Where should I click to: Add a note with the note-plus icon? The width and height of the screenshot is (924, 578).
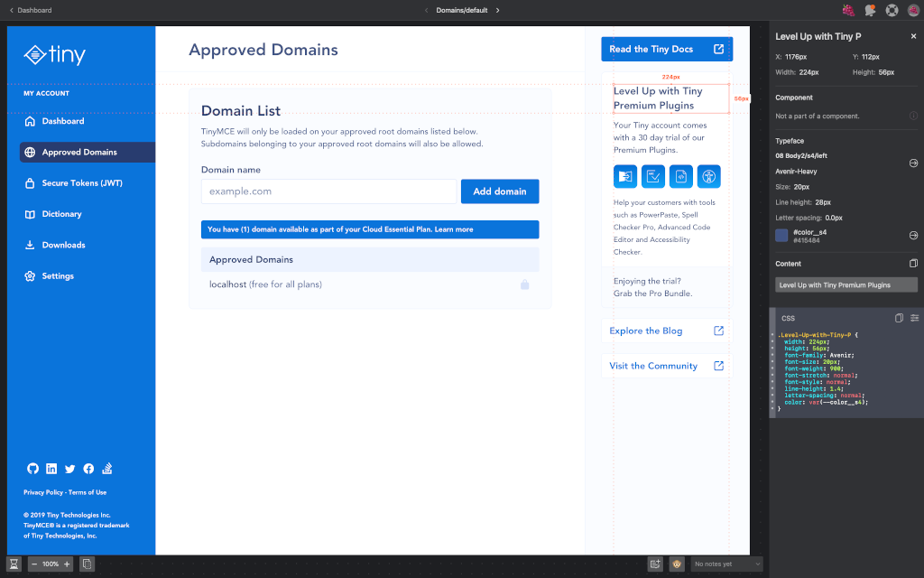pos(655,564)
